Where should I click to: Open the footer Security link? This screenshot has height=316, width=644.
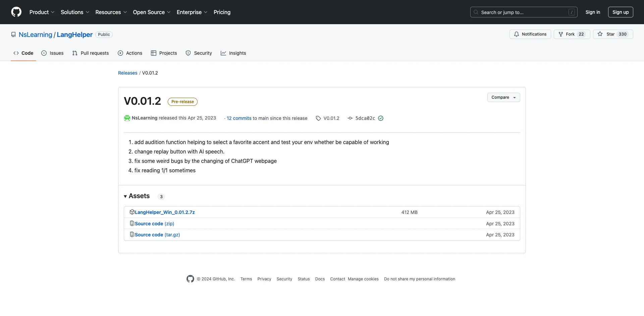[x=284, y=279]
